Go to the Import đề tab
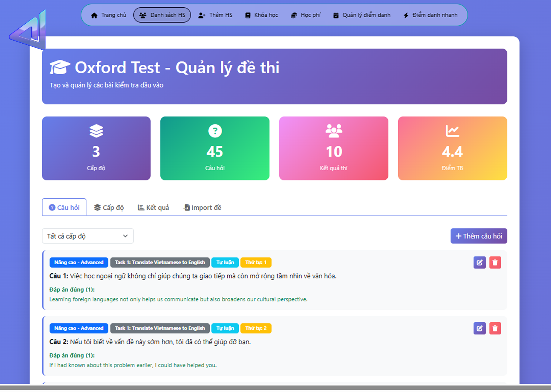 tap(202, 207)
